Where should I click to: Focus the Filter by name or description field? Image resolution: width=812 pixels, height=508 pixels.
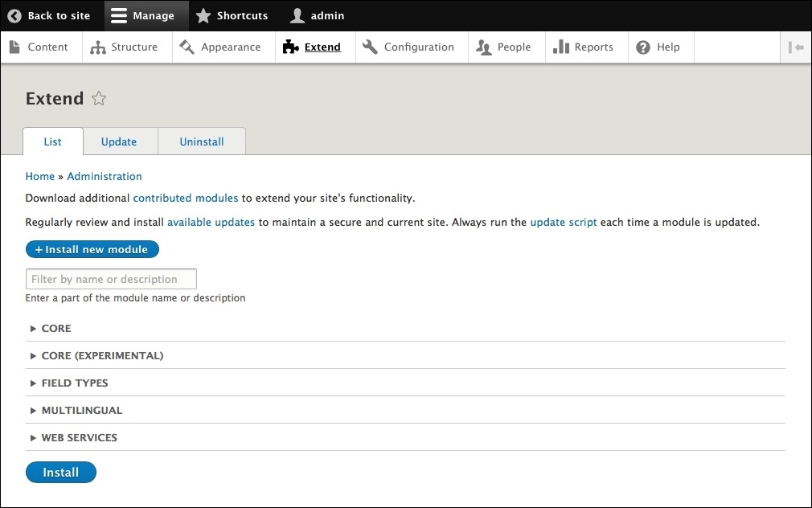click(x=111, y=279)
